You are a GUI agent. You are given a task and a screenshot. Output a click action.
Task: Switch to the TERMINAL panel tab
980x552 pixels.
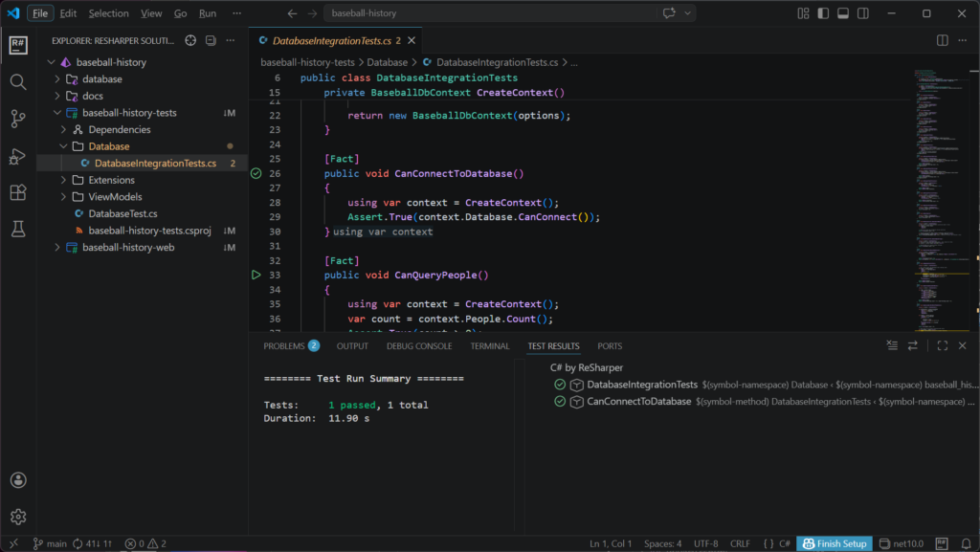[x=489, y=346]
